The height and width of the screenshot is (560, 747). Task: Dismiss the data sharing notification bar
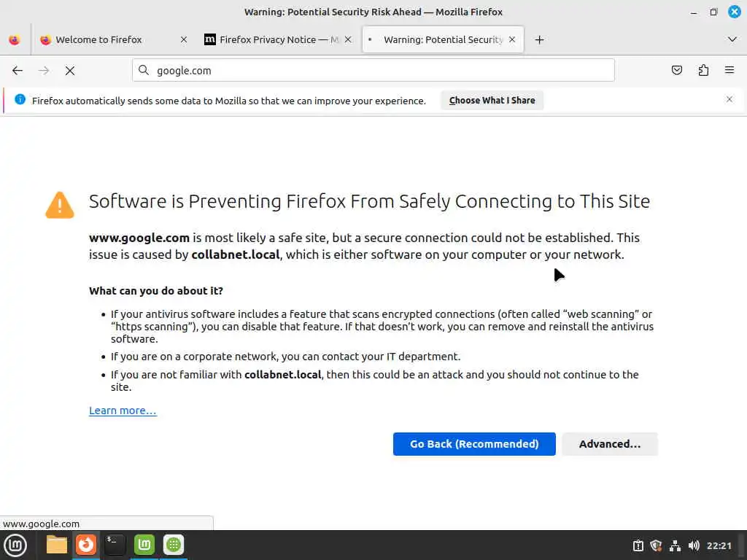click(x=729, y=99)
